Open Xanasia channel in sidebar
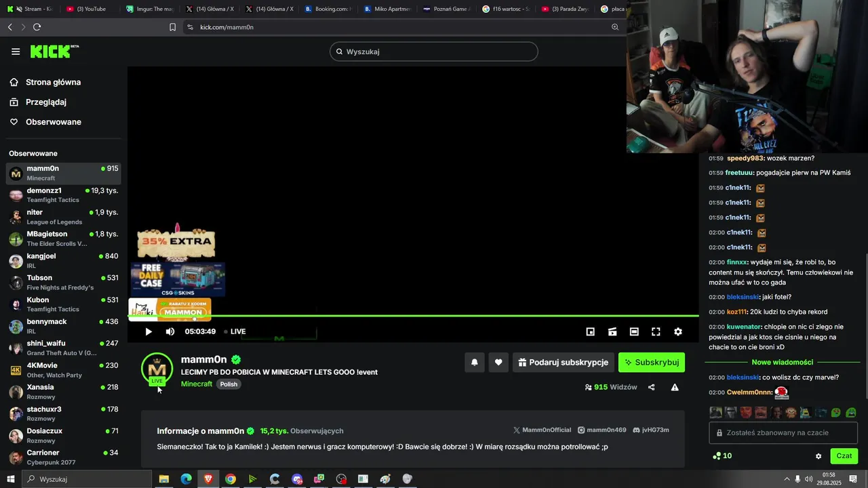Image resolution: width=868 pixels, height=488 pixels. click(x=64, y=392)
